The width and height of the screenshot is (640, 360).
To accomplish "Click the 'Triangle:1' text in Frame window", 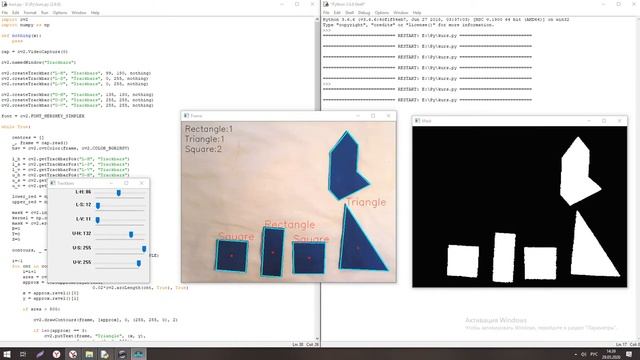I will click(x=204, y=139).
